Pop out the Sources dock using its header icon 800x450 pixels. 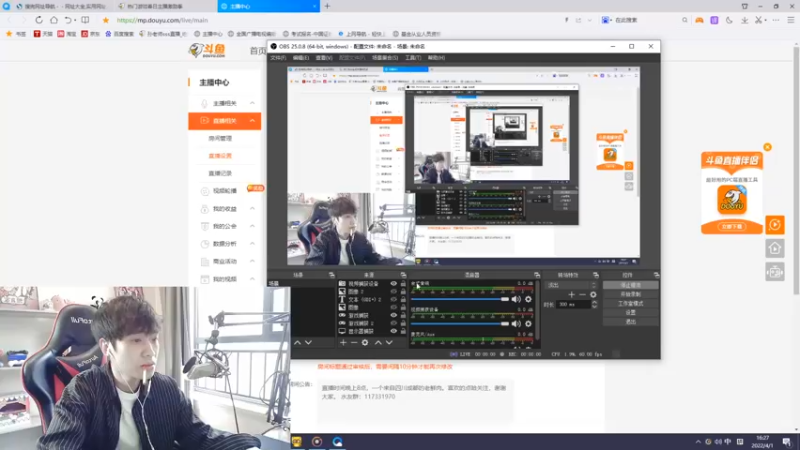403,275
